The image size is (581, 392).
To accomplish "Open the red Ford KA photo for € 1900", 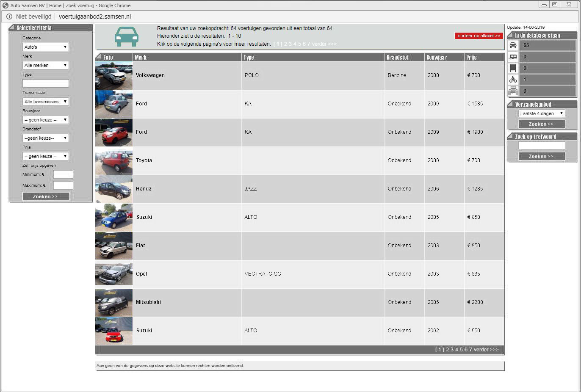I will [x=114, y=132].
